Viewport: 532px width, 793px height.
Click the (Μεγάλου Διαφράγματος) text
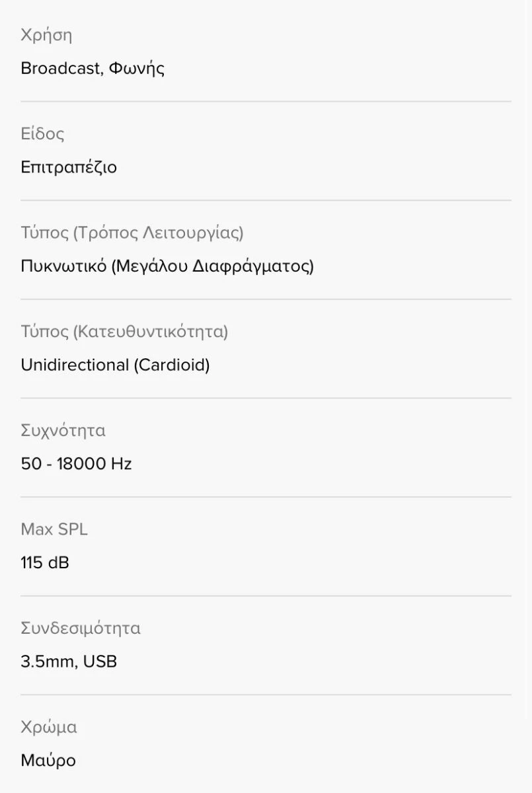pos(212,266)
